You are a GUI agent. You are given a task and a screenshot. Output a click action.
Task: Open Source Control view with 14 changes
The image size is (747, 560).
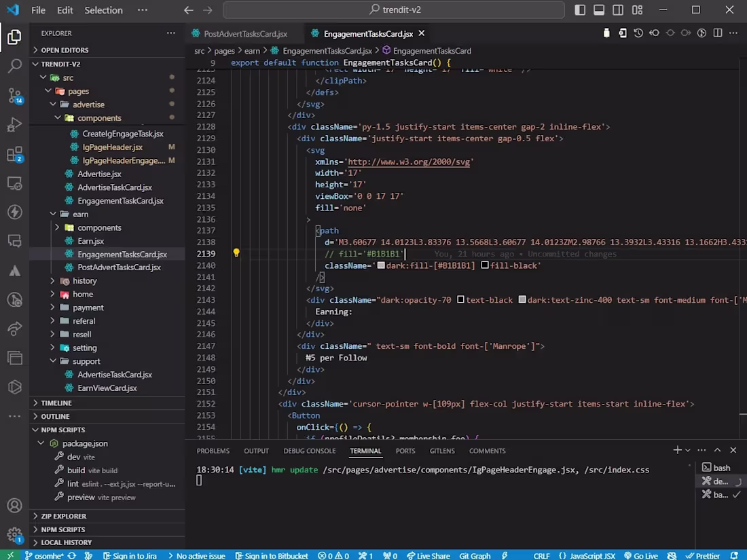coord(14,95)
